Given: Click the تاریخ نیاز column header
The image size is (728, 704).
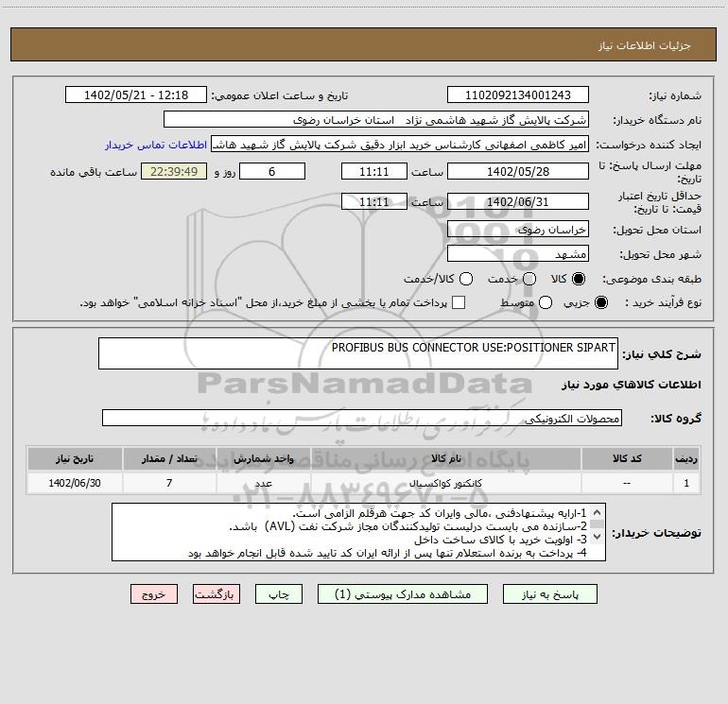Looking at the screenshot, I should point(75,458).
